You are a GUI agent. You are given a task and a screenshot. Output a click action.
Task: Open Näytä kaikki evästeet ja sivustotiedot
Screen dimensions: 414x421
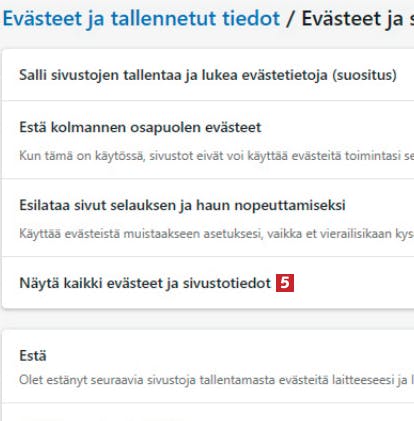pyautogui.click(x=208, y=283)
